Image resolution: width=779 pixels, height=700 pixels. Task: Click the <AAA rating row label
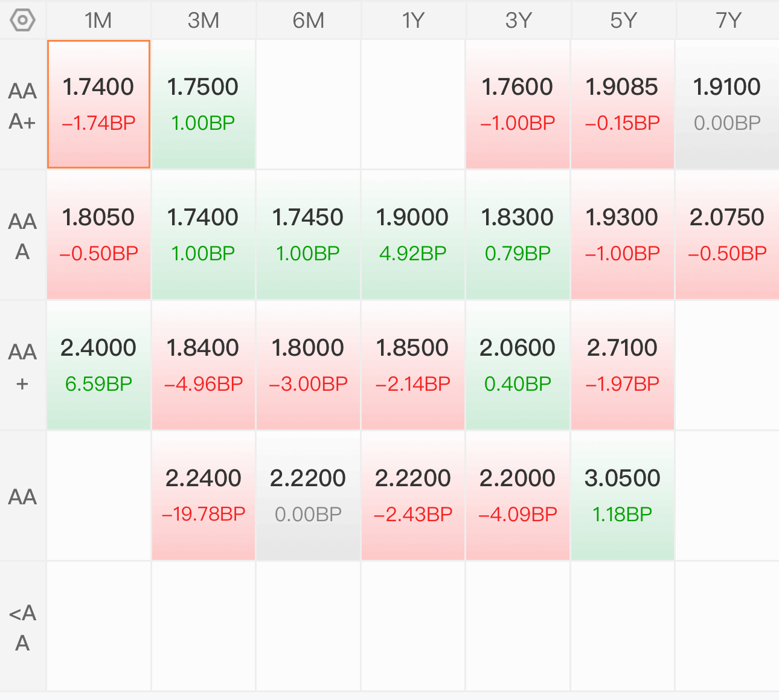[x=23, y=627]
